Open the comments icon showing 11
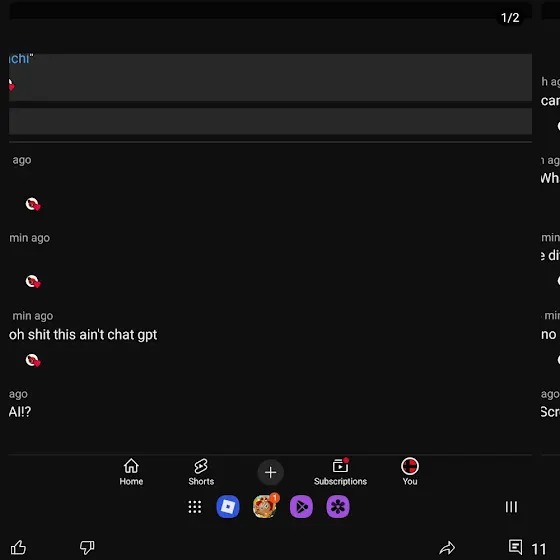Viewport: 560px width, 560px height. (527, 548)
